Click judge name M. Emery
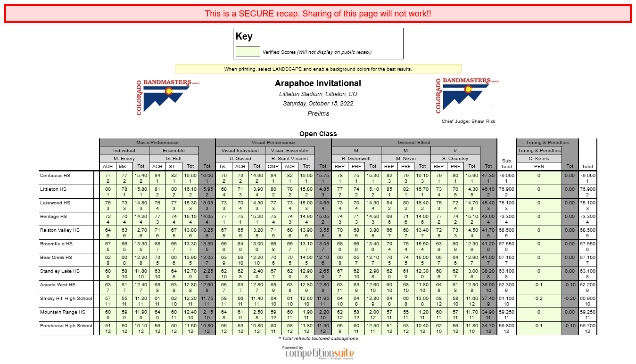 [x=124, y=159]
